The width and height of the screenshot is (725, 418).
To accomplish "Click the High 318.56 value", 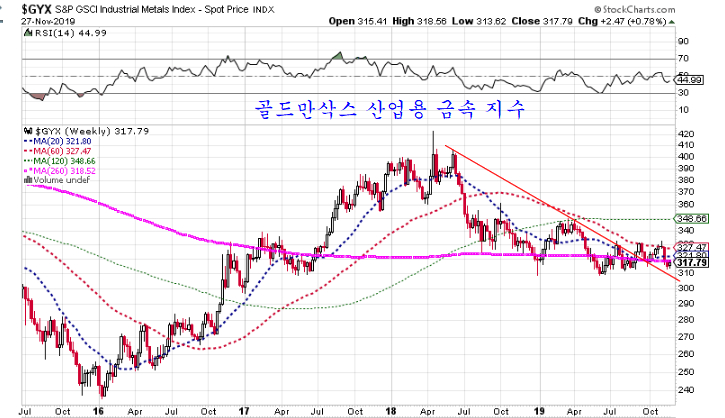I will (x=420, y=21).
